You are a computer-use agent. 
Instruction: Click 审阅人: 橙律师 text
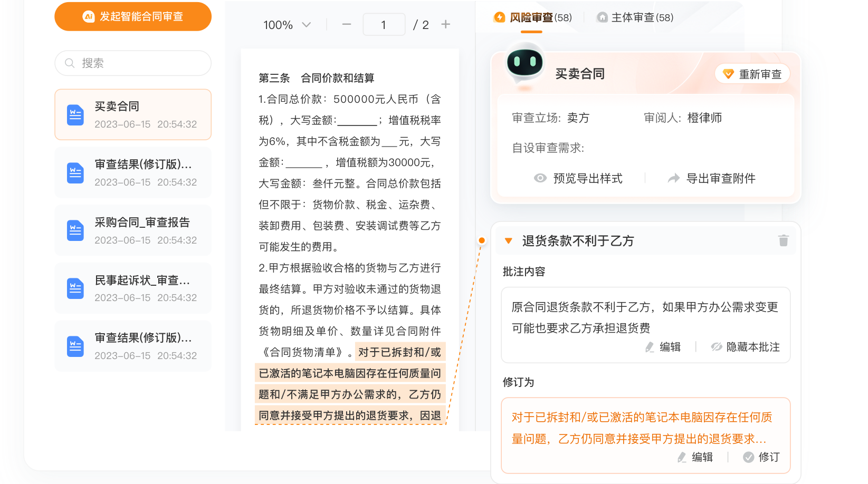(x=683, y=118)
